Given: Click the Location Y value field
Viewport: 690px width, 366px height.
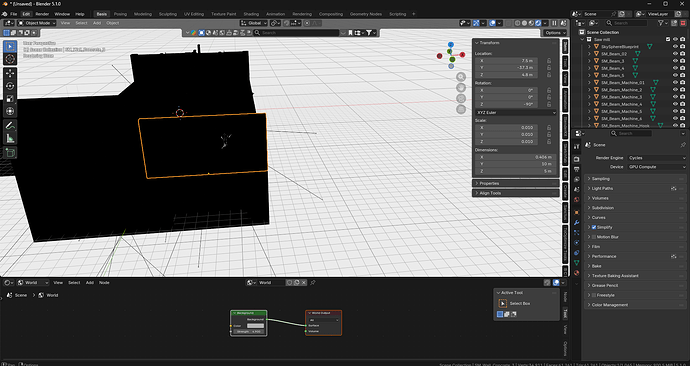Looking at the screenshot, I should click(x=506, y=68).
